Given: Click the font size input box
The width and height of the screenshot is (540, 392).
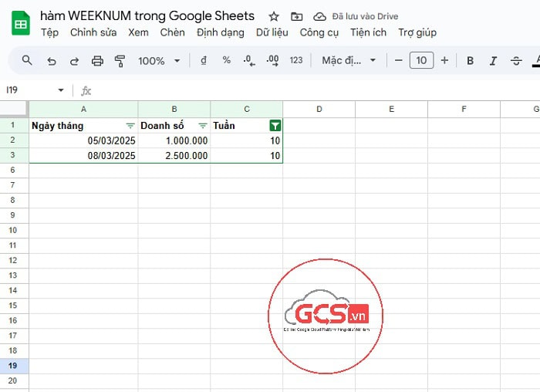Looking at the screenshot, I should 421,61.
